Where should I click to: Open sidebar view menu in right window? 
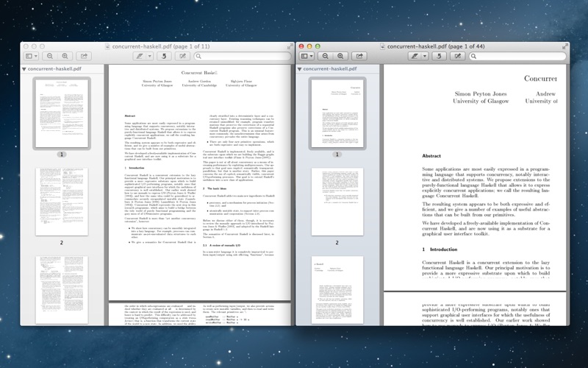306,56
